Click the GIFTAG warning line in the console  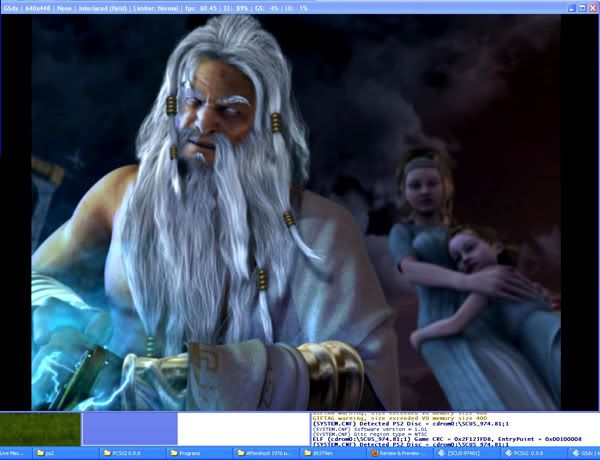(400, 418)
